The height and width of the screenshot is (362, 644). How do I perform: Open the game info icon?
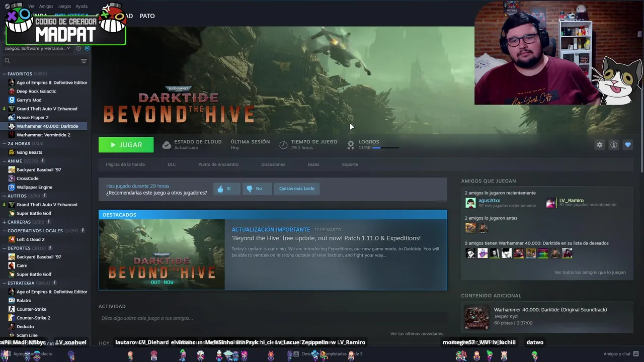614,145
